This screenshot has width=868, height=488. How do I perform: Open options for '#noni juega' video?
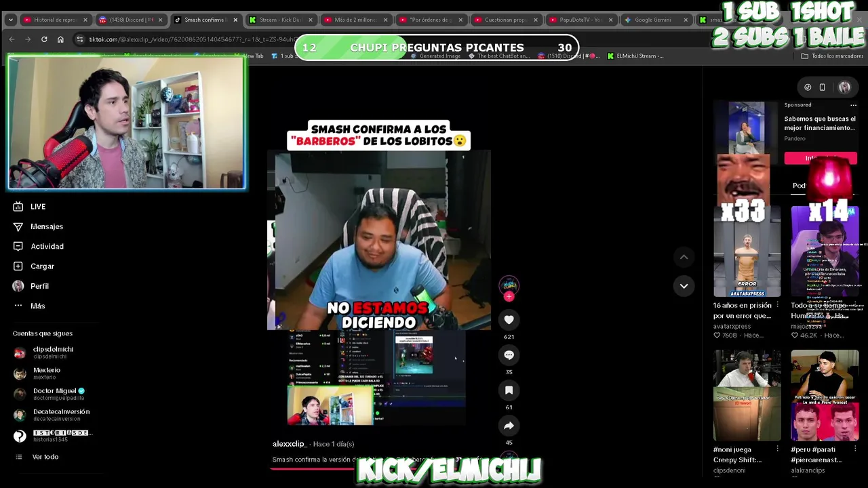pos(776,449)
